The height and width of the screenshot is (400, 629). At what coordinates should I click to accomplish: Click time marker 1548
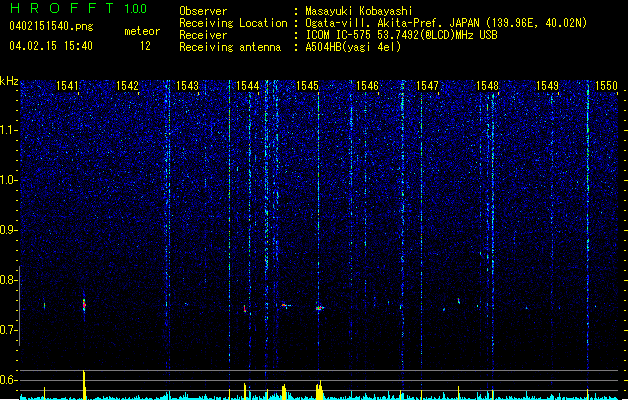coord(487,86)
